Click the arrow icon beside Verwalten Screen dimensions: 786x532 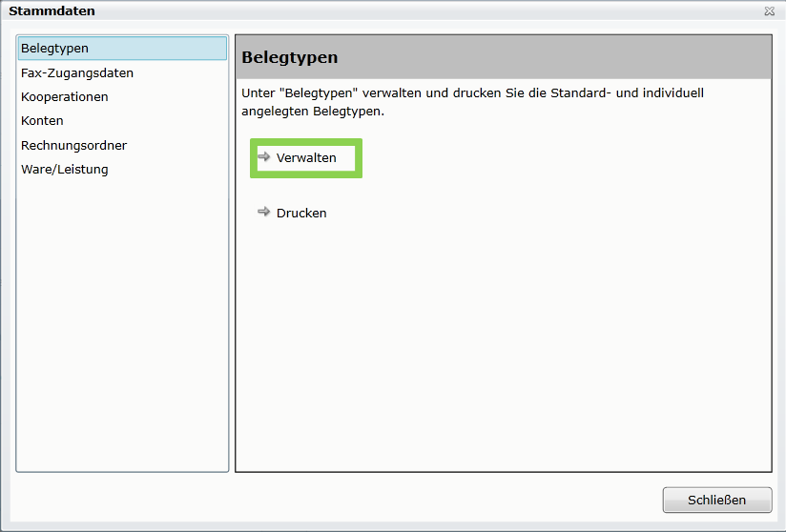click(264, 156)
